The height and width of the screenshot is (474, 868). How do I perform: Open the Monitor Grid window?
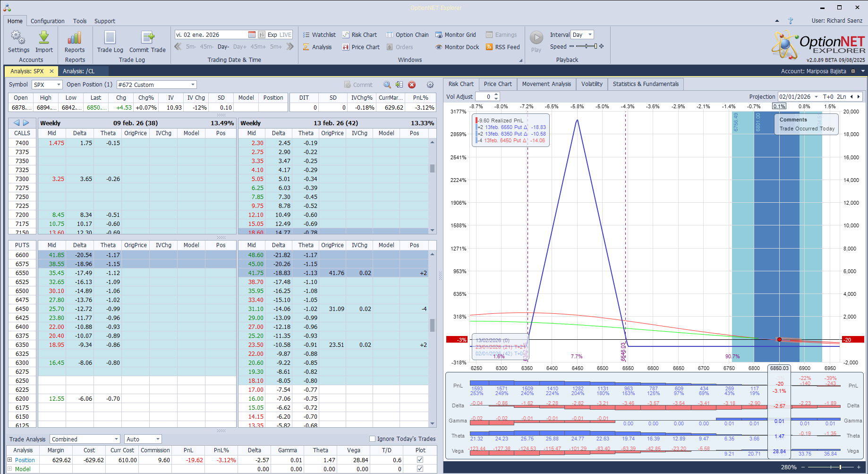point(456,35)
